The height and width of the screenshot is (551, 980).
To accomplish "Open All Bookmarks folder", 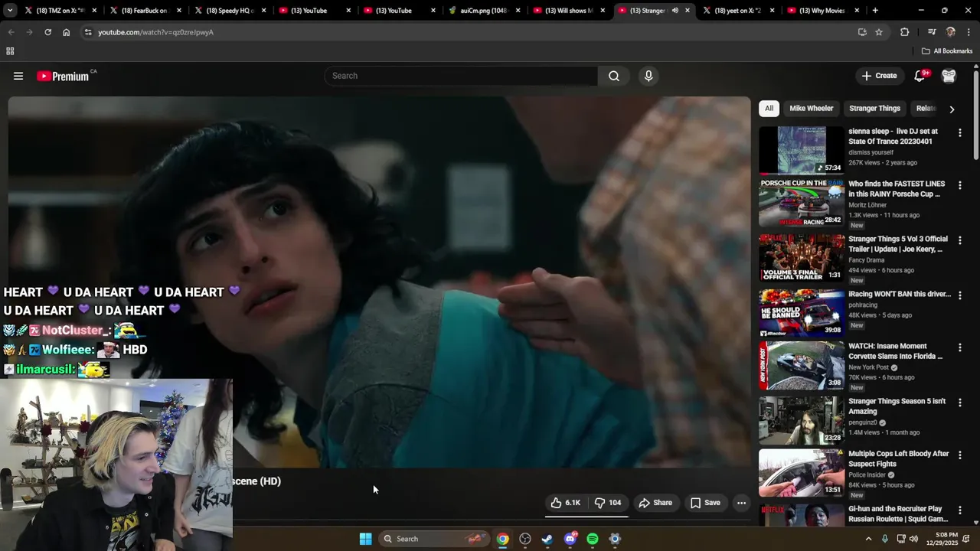I will (946, 51).
